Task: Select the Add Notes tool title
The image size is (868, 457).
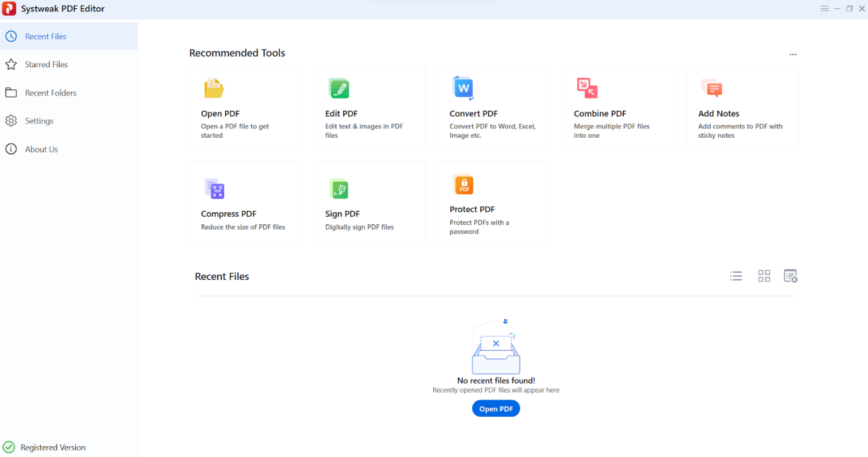Action: [x=719, y=114]
